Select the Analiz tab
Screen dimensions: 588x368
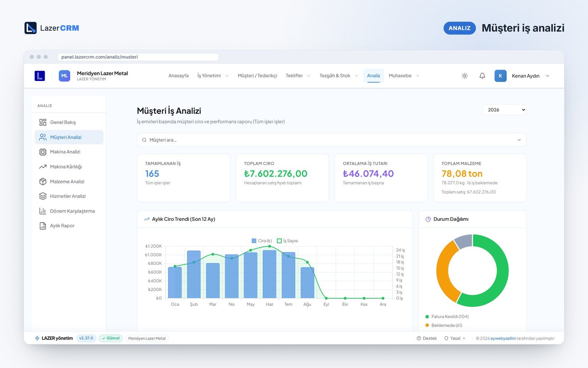pyautogui.click(x=373, y=76)
